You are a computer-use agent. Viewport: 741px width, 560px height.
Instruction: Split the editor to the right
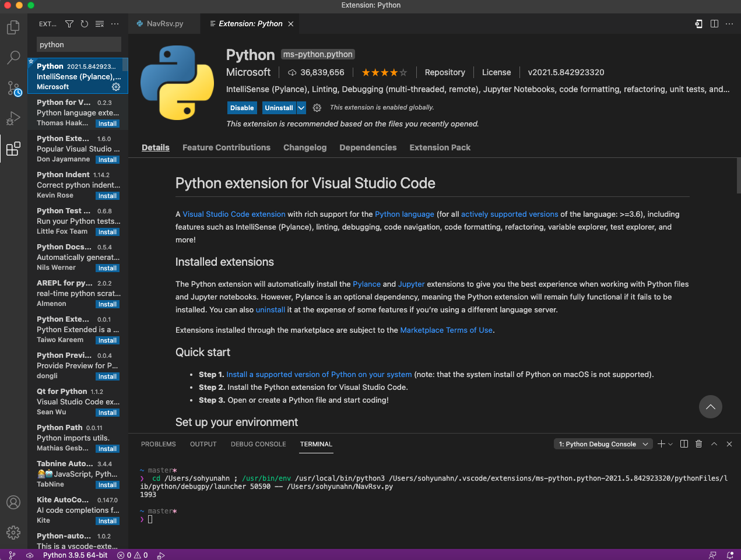[714, 24]
